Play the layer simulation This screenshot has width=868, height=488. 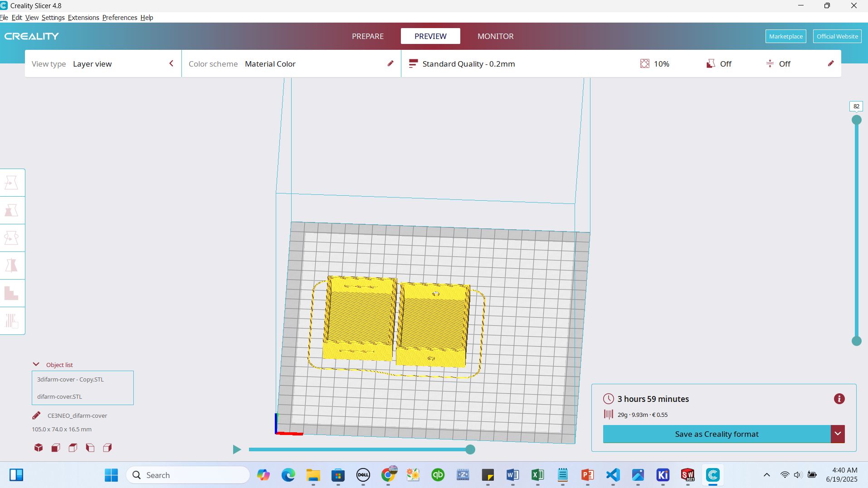click(x=237, y=449)
